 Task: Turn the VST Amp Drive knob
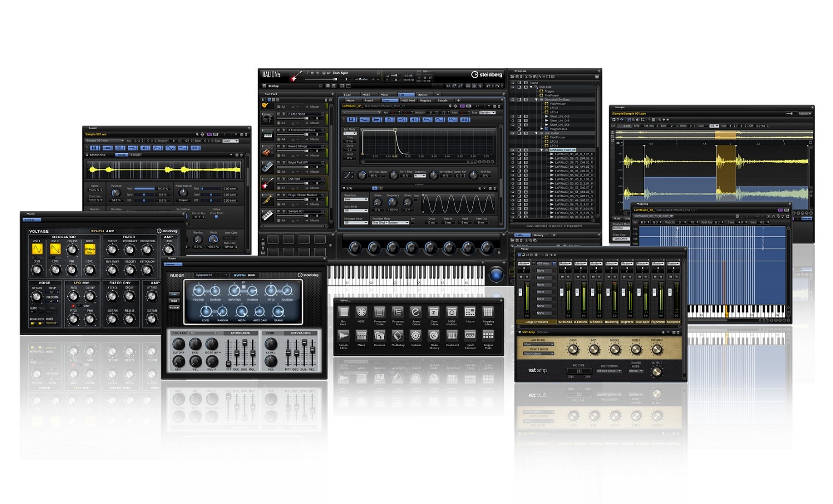click(x=573, y=350)
